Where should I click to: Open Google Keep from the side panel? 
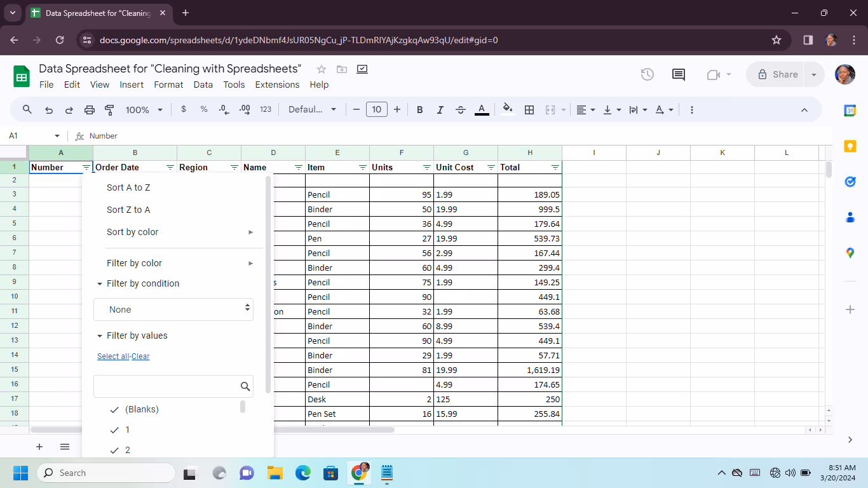(850, 146)
